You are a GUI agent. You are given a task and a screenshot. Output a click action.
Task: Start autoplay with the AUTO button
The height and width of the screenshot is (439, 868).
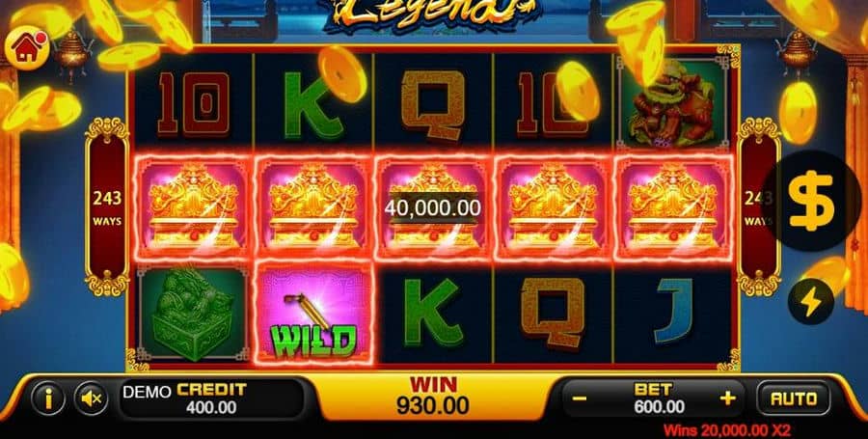(x=794, y=398)
